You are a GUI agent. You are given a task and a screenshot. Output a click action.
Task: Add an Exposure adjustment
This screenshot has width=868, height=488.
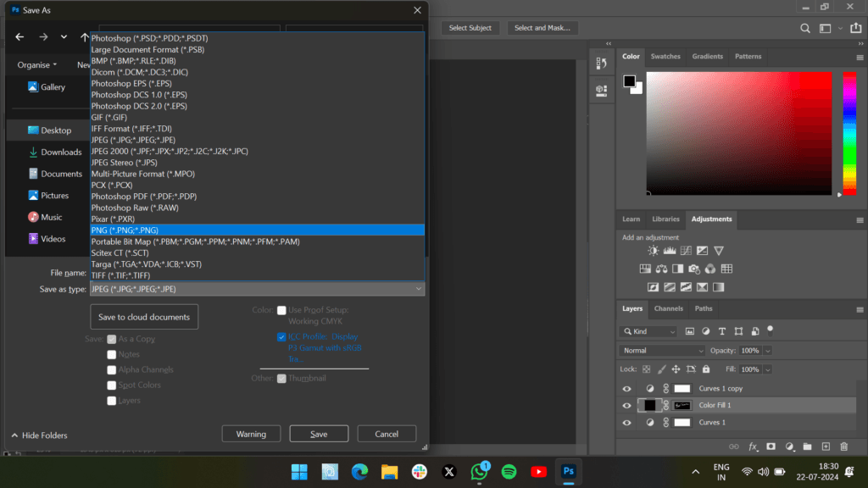pyautogui.click(x=702, y=251)
